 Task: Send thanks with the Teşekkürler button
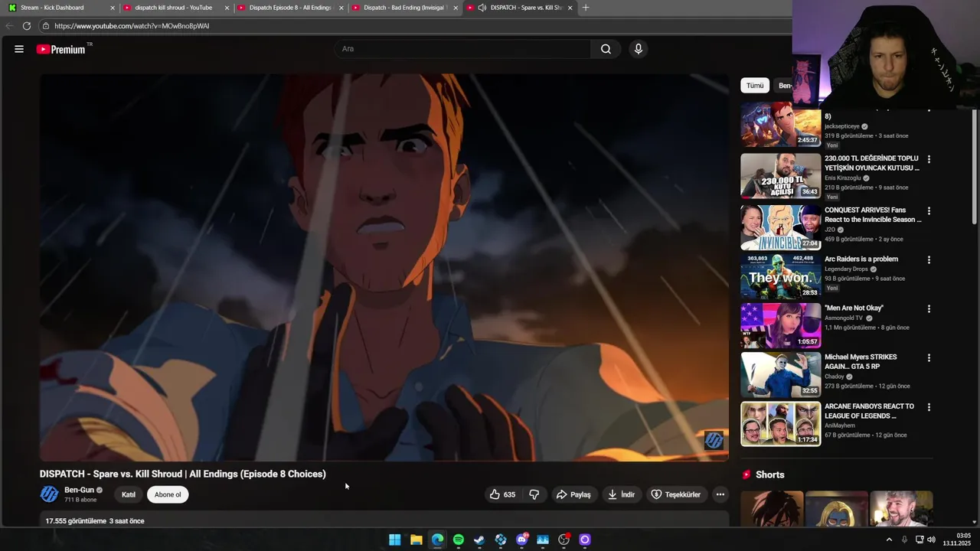tap(676, 494)
